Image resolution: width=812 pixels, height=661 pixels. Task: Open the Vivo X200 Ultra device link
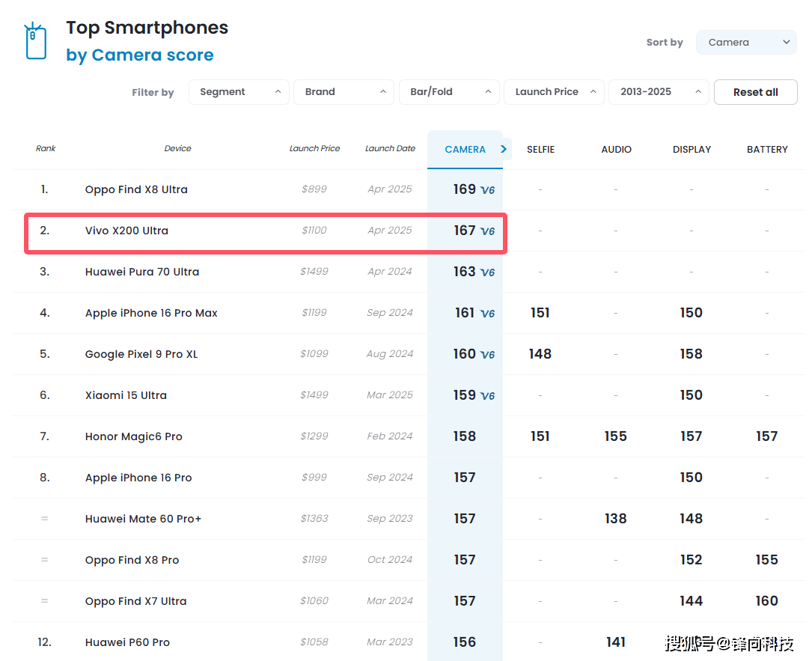pyautogui.click(x=127, y=231)
